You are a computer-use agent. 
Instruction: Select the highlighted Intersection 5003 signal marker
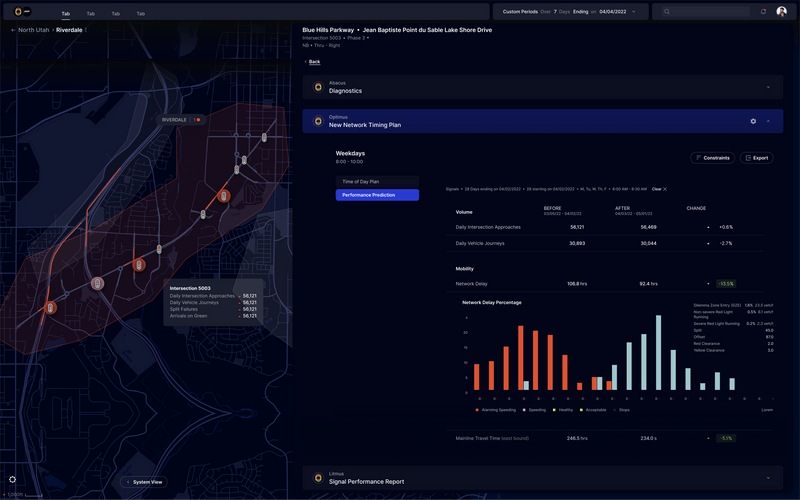pyautogui.click(x=97, y=283)
